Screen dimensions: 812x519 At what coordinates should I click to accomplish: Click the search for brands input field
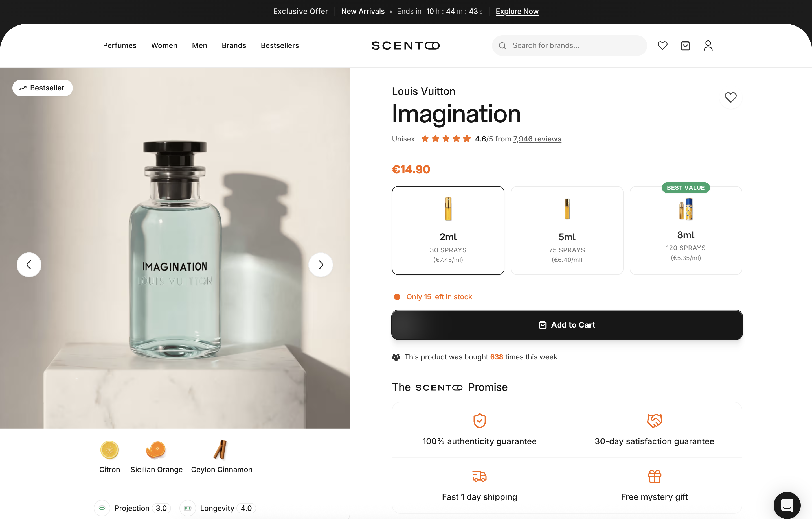click(570, 45)
